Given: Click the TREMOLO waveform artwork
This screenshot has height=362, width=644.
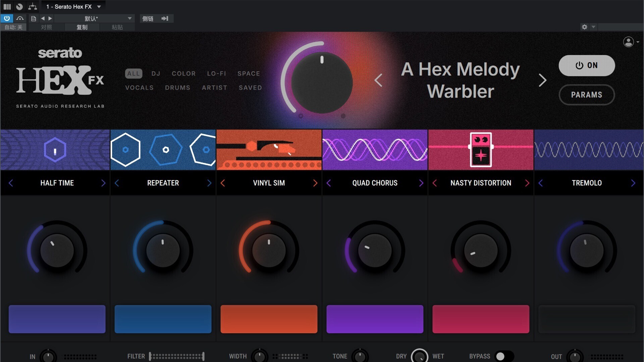Looking at the screenshot, I should coord(589,149).
